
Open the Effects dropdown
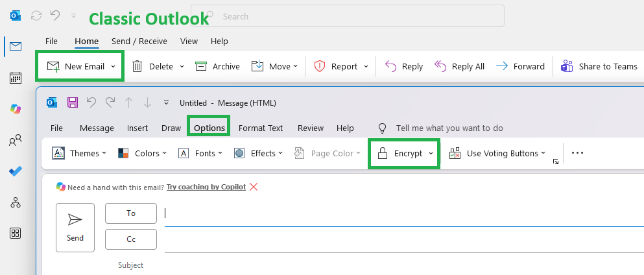pos(258,153)
